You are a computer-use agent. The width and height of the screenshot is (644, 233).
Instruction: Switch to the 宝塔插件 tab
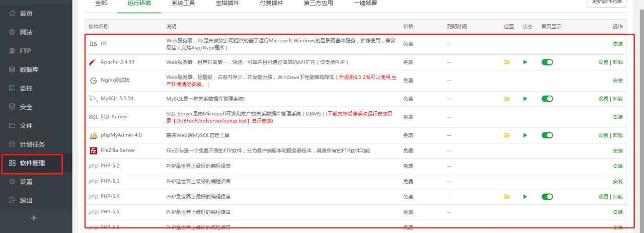point(227,4)
